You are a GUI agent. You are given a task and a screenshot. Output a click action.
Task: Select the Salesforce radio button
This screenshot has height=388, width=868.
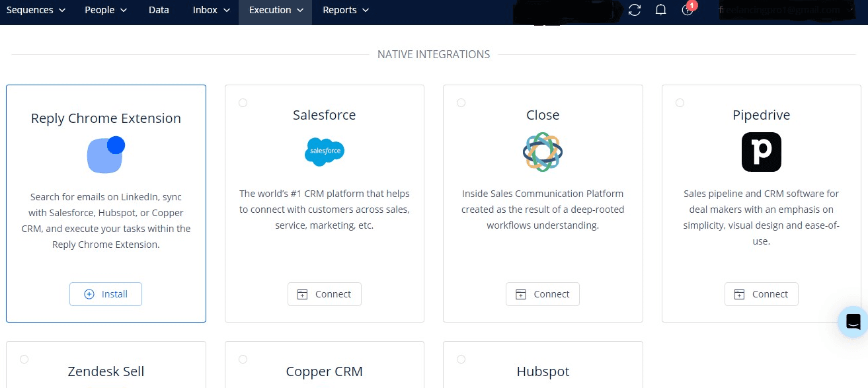[x=243, y=102]
